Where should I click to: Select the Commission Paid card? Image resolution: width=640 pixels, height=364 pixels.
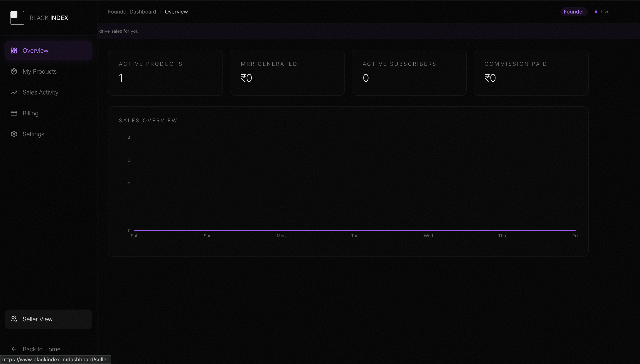click(531, 73)
